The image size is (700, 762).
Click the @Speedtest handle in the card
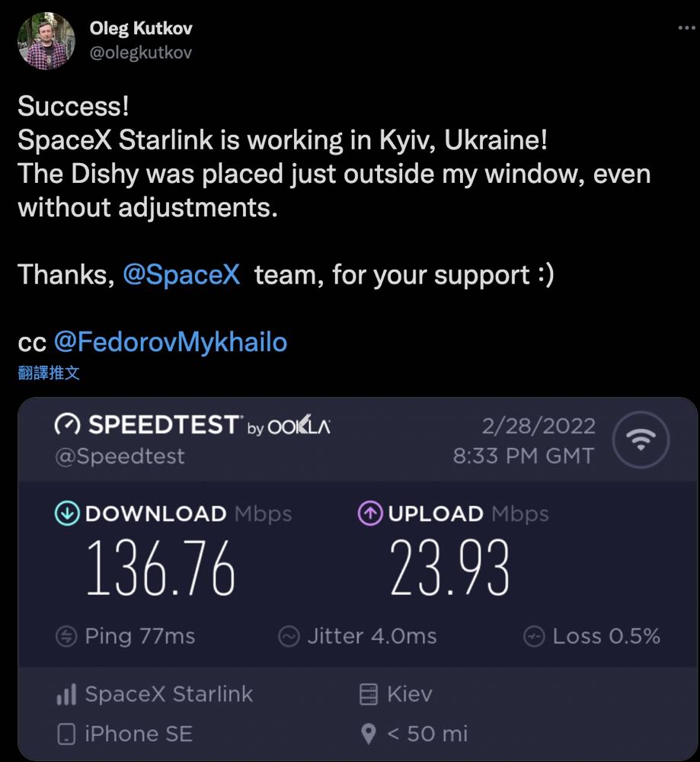(x=120, y=456)
